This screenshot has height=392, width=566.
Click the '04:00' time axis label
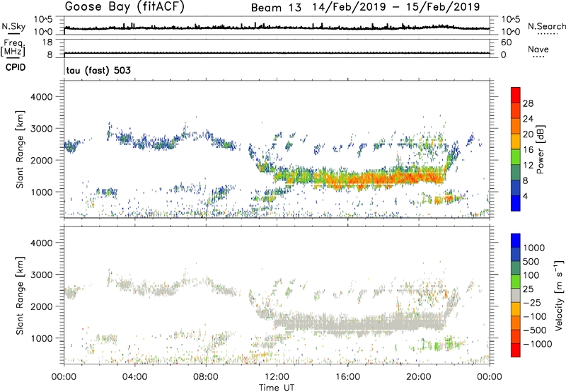click(134, 377)
